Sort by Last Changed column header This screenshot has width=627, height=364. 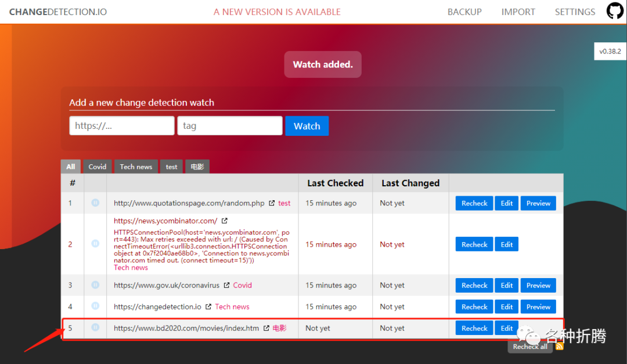point(410,183)
